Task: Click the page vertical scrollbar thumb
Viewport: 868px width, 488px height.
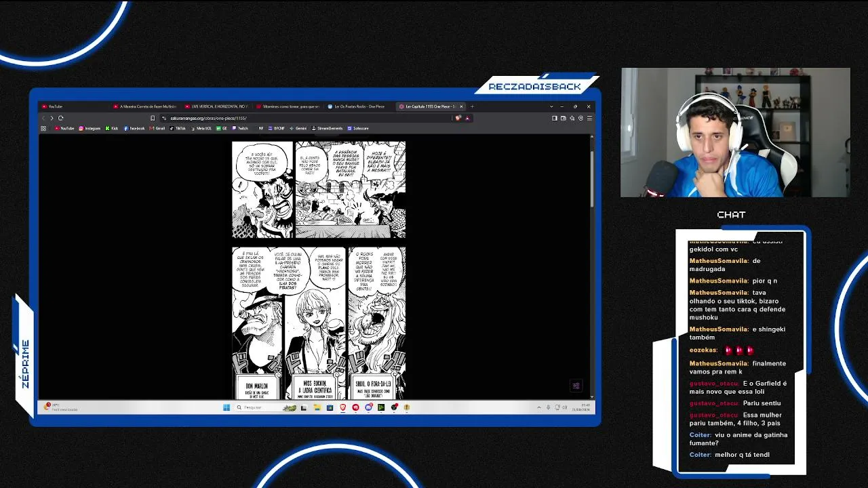Action: (591, 179)
